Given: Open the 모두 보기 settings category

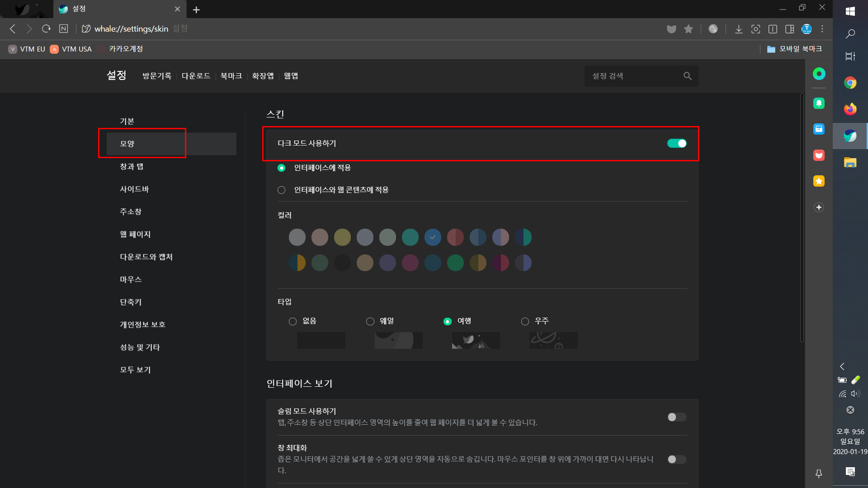Looking at the screenshot, I should pos(135,370).
